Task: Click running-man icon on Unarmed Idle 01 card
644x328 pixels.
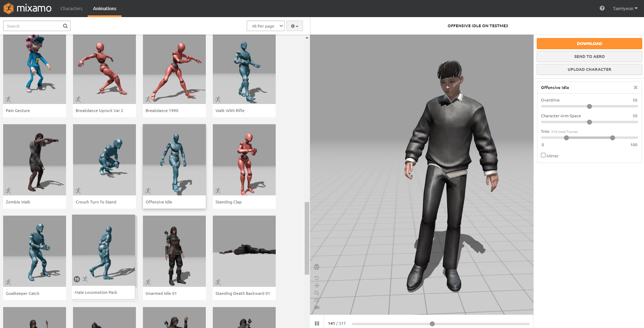Action: 148,282
